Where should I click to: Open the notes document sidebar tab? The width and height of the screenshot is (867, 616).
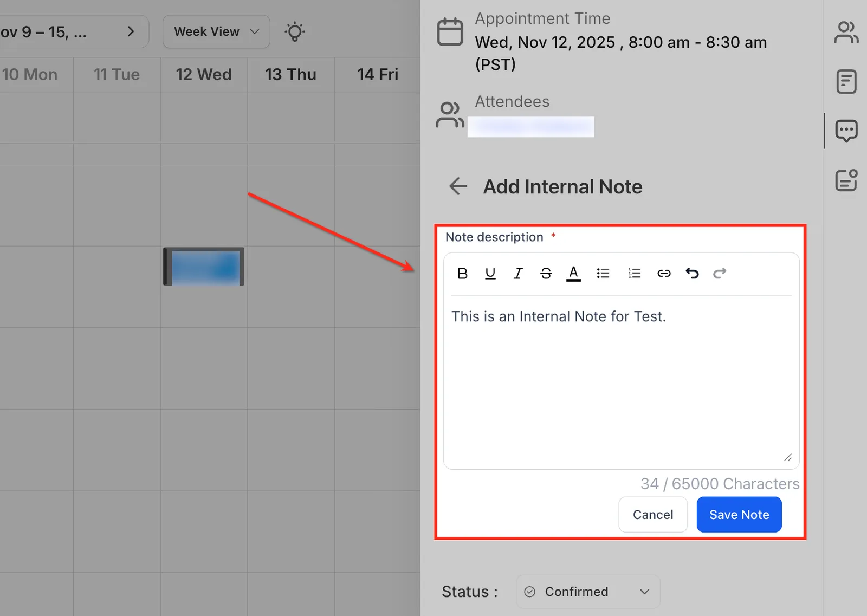click(x=846, y=82)
